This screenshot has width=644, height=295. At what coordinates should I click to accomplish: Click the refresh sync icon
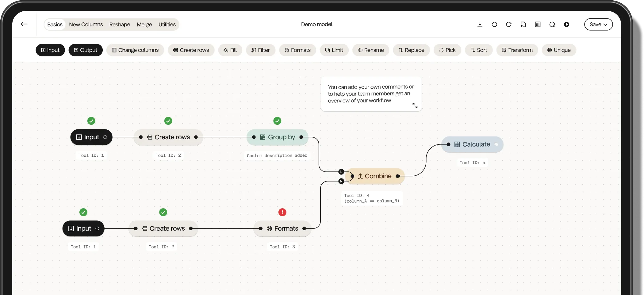point(552,25)
